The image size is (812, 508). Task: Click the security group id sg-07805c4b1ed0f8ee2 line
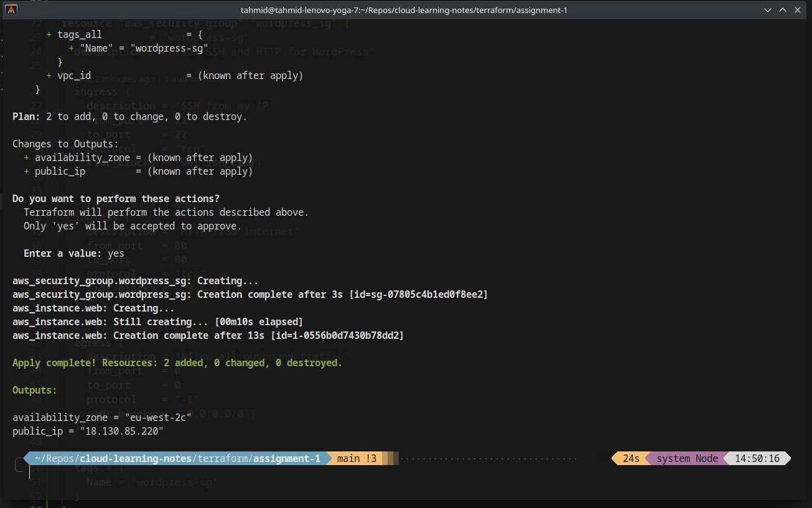[250, 294]
